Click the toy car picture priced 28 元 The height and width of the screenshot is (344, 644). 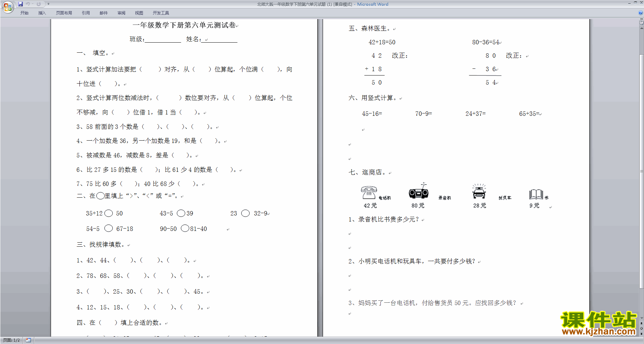point(479,191)
